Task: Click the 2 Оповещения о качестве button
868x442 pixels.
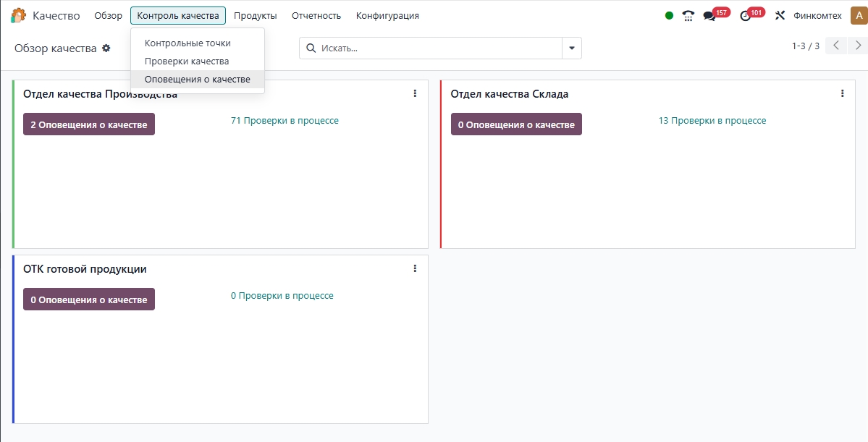Action: [89, 124]
